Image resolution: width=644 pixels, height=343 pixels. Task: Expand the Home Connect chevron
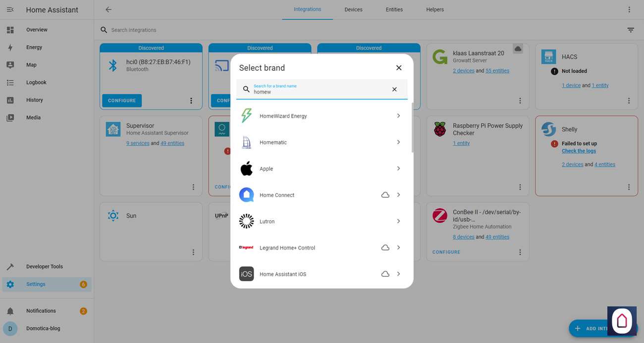(398, 195)
